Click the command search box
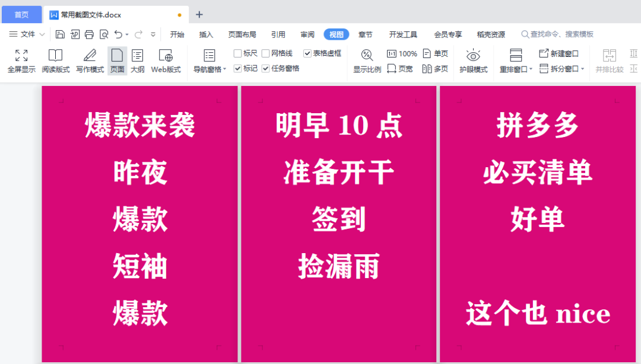The height and width of the screenshot is (364, 641). [557, 34]
